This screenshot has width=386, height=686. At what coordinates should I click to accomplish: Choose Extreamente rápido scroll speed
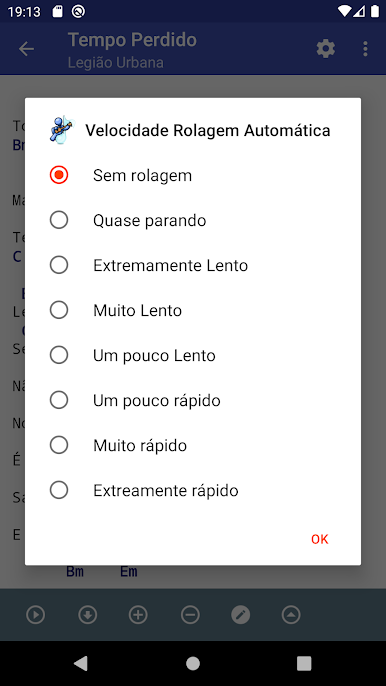click(193, 490)
